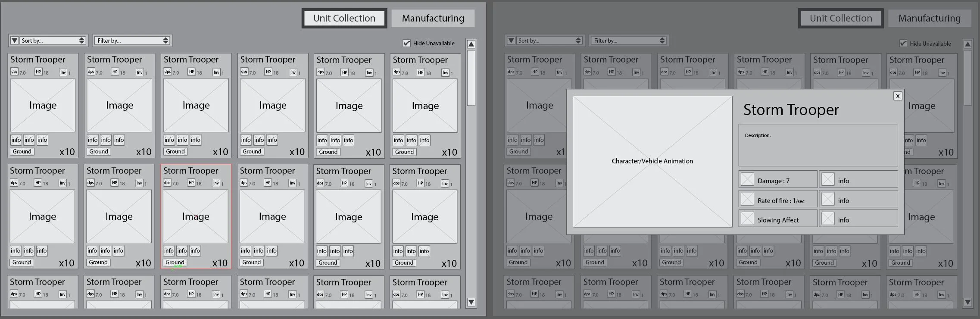The height and width of the screenshot is (319, 980).
Task: Click the popup's Storm Trooper heading
Action: (x=791, y=110)
